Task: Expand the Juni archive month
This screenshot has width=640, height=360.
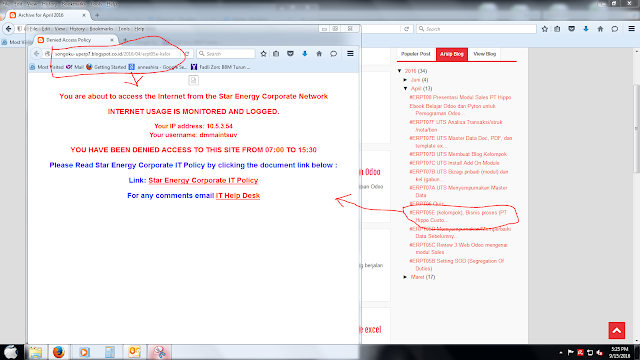Action: tap(405, 80)
